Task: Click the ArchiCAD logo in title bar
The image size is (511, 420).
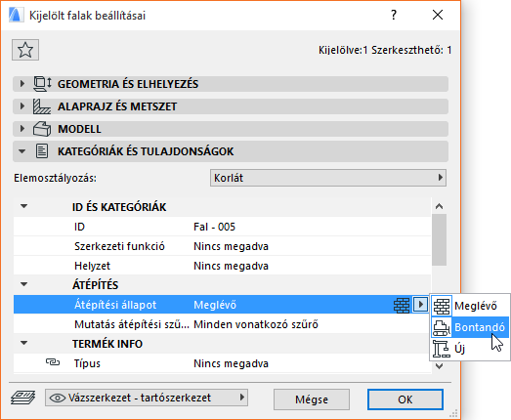Action: coord(16,15)
